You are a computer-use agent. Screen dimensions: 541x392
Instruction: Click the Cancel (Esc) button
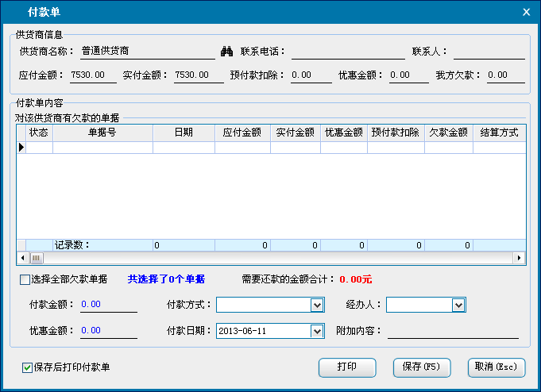coord(496,367)
